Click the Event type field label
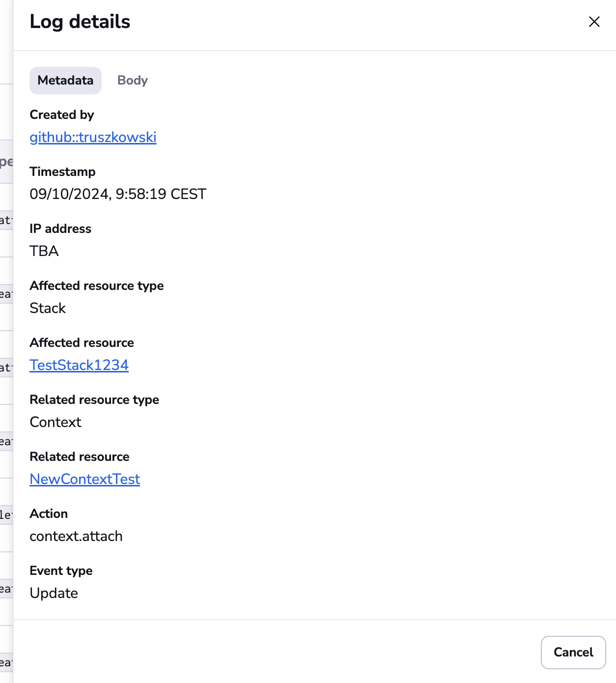616x683 pixels. tap(61, 570)
